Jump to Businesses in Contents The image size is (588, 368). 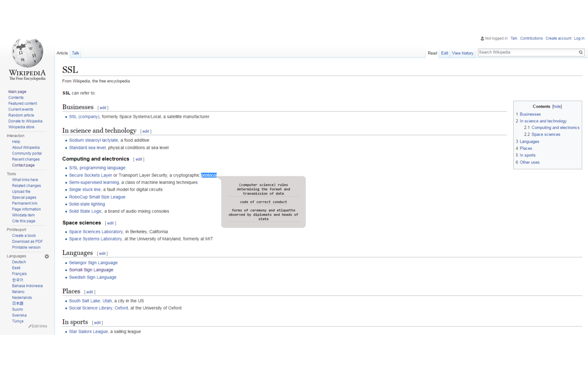point(530,114)
